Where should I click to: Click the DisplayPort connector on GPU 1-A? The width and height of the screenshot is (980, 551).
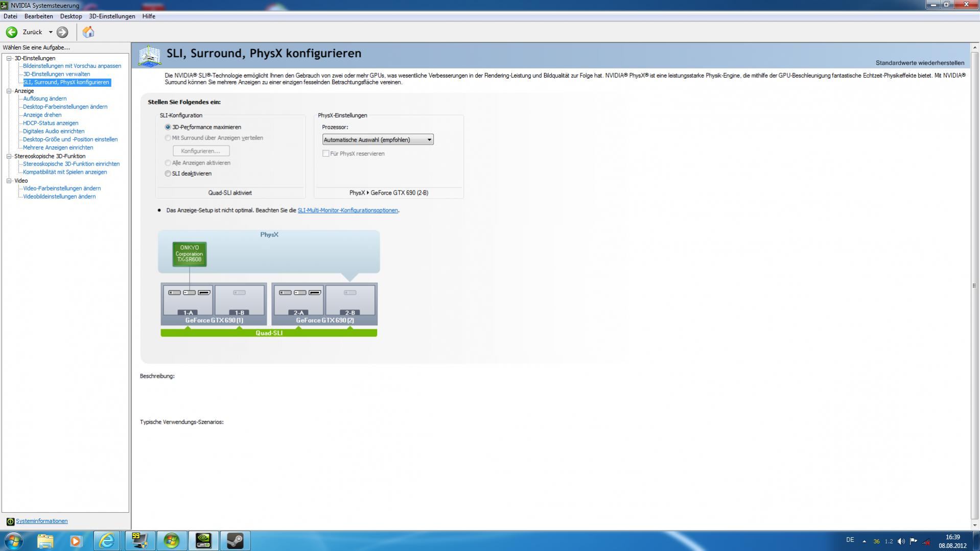204,293
